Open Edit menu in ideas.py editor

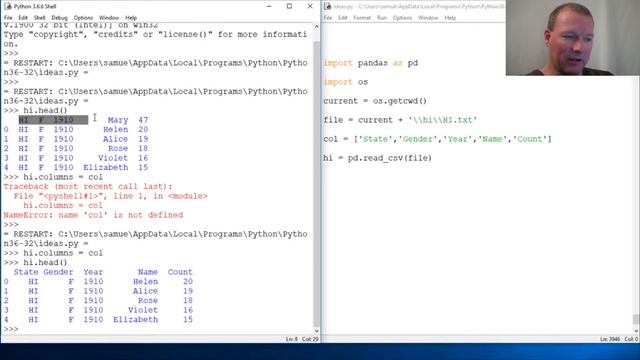tap(342, 18)
